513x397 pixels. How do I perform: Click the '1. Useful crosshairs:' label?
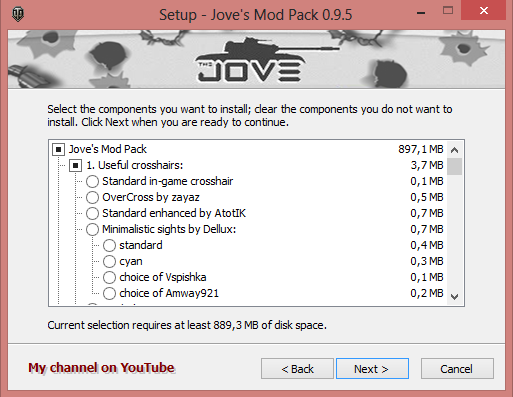[135, 165]
